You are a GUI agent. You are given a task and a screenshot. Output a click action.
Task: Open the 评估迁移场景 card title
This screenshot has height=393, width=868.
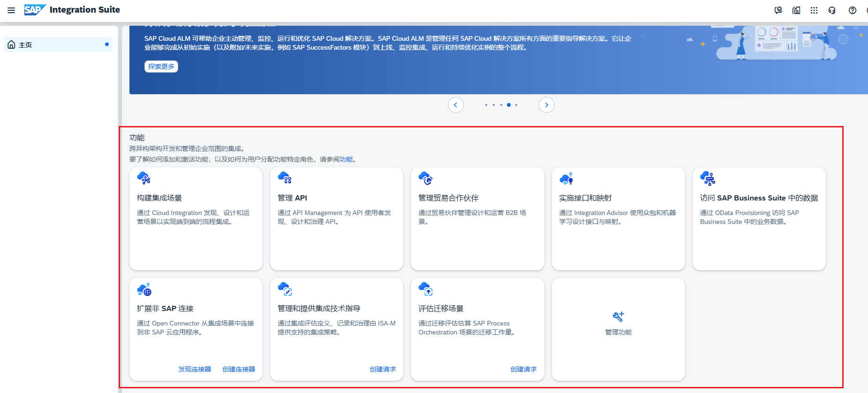pyautogui.click(x=441, y=309)
